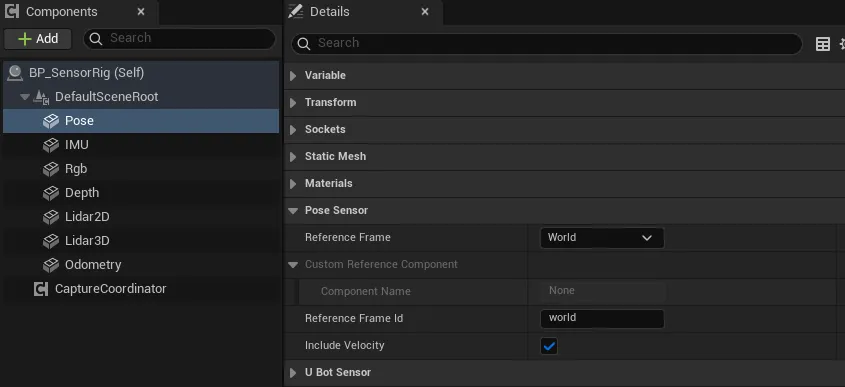Expand the Static Mesh section

click(x=293, y=157)
